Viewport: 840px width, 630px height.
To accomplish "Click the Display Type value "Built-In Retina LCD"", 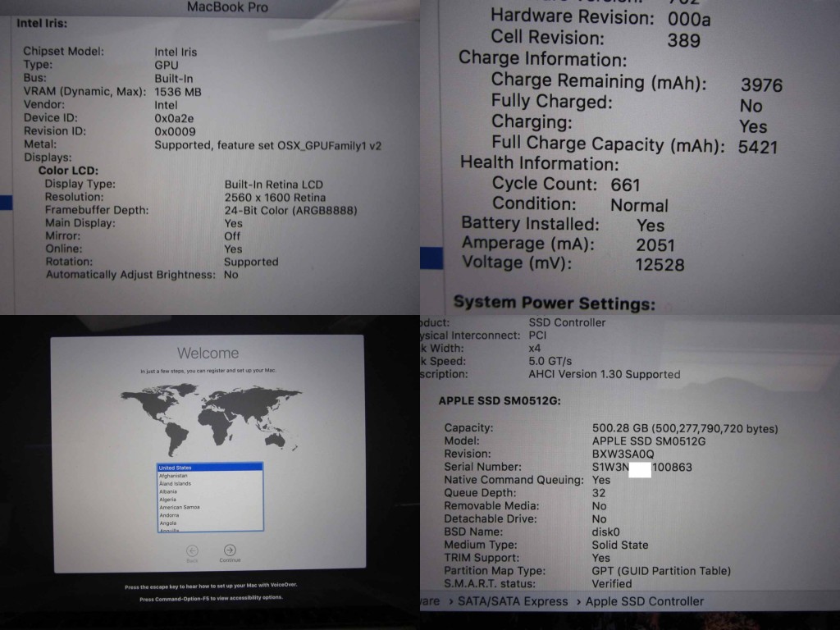I will (x=274, y=185).
